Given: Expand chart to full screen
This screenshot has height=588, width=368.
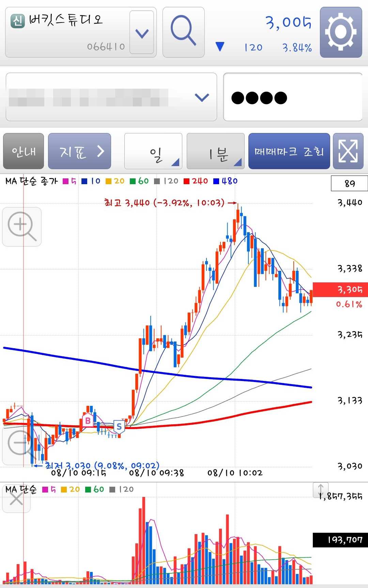Looking at the screenshot, I should click(x=348, y=151).
